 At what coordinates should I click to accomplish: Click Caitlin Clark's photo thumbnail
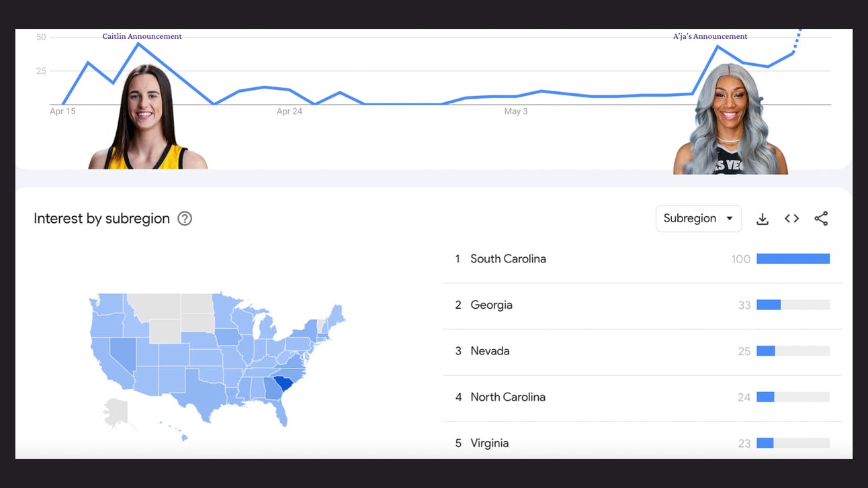tap(148, 117)
